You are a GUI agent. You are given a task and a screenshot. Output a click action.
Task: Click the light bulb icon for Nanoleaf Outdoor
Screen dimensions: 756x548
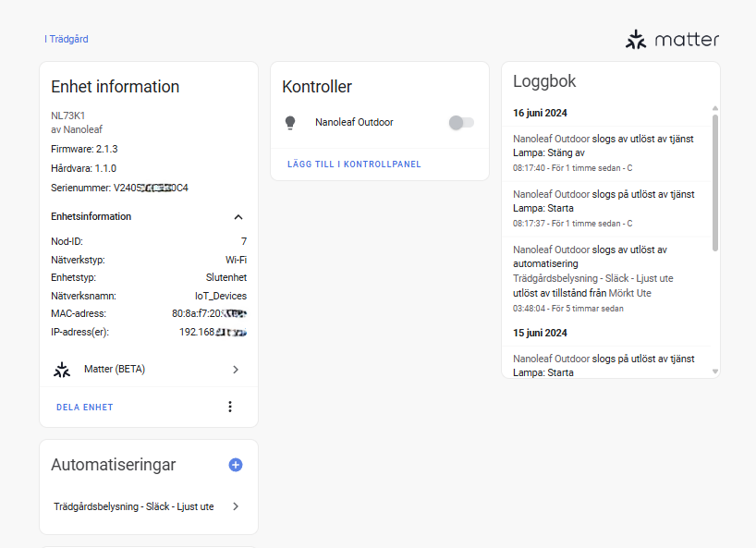(x=290, y=122)
